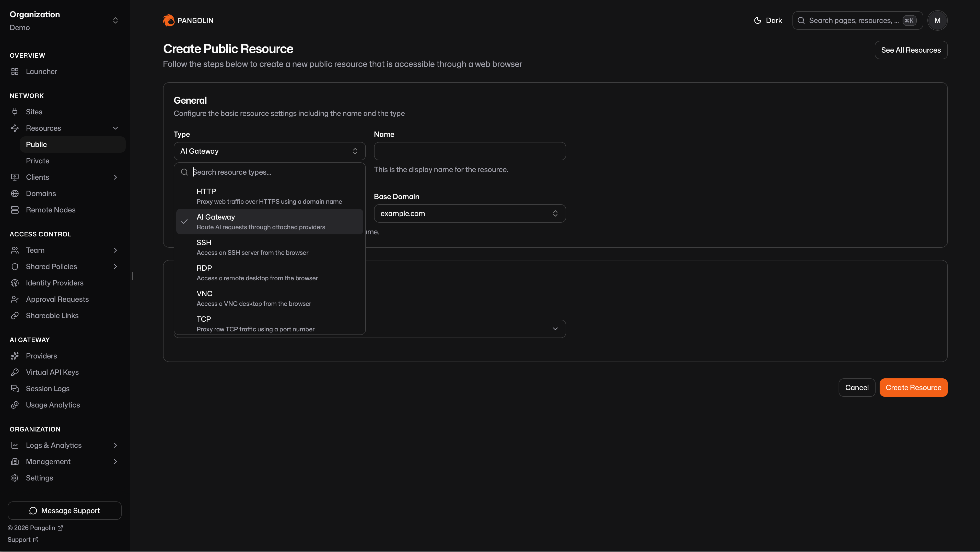980x552 pixels.
Task: Toggle the Dark theme switch
Action: coord(768,20)
